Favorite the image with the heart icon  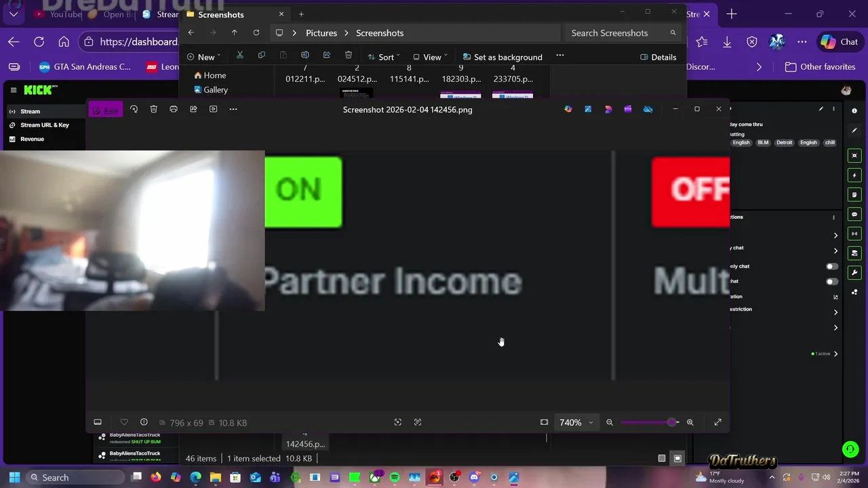tap(124, 422)
